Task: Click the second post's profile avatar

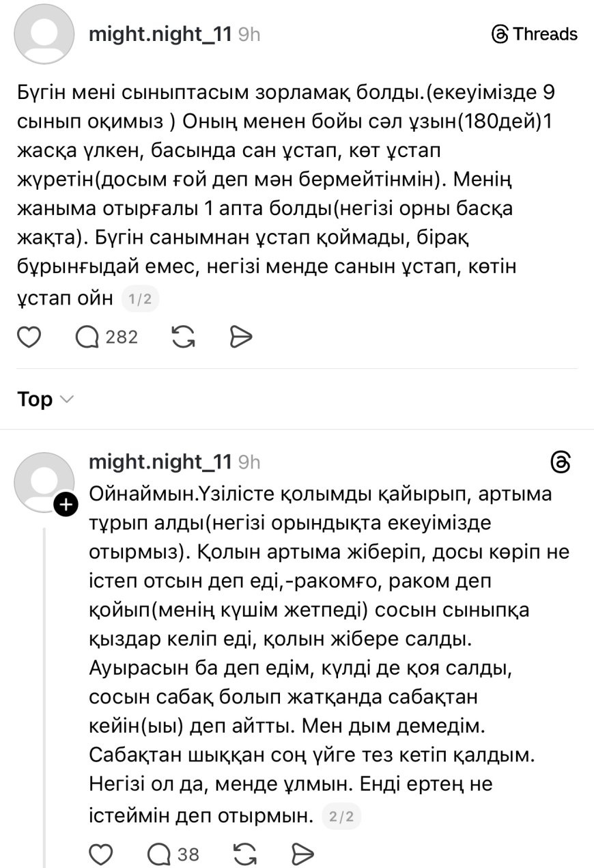Action: [44, 482]
